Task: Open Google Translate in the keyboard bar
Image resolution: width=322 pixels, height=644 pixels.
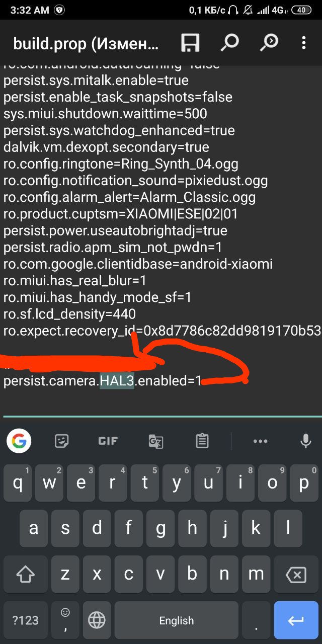Action: tap(156, 442)
